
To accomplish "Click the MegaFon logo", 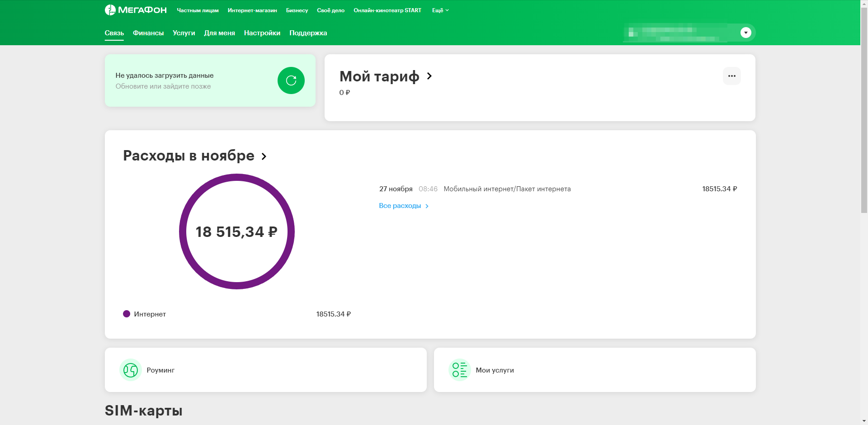I will click(x=136, y=10).
